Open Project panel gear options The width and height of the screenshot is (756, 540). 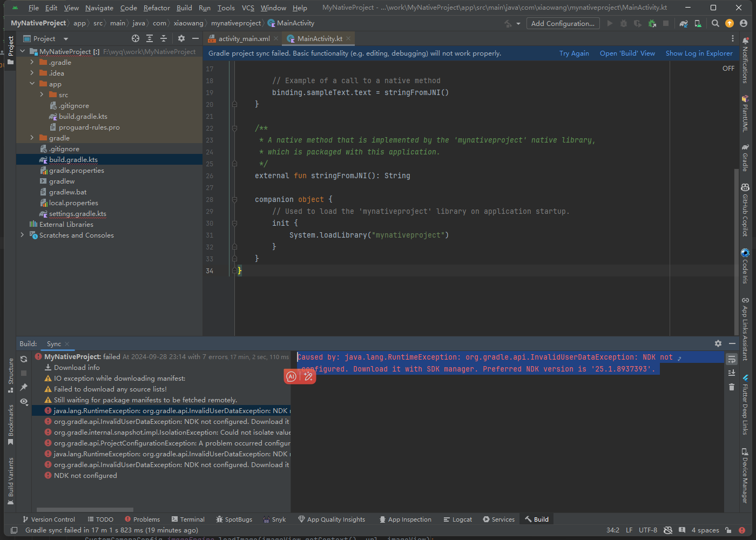point(181,38)
